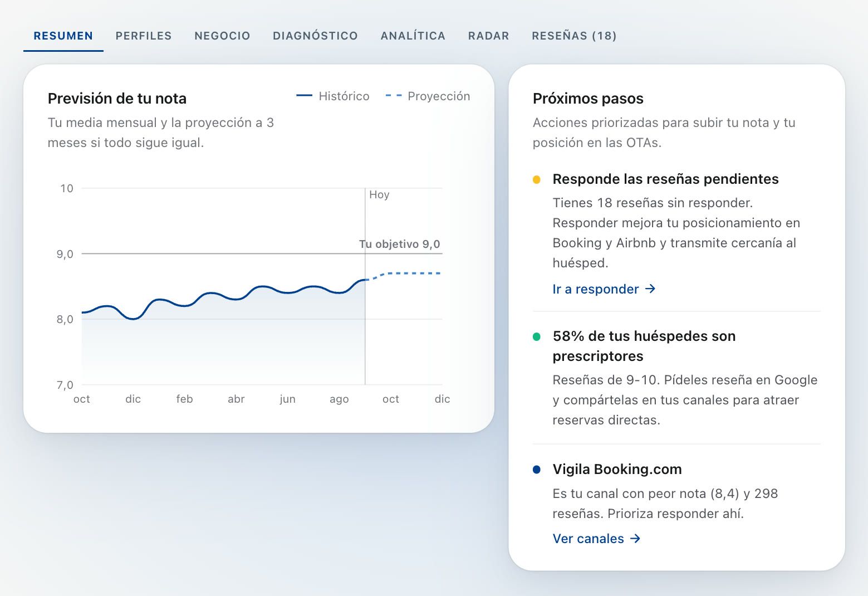Switch to the Radar tab
This screenshot has height=596, width=868.
(x=489, y=36)
